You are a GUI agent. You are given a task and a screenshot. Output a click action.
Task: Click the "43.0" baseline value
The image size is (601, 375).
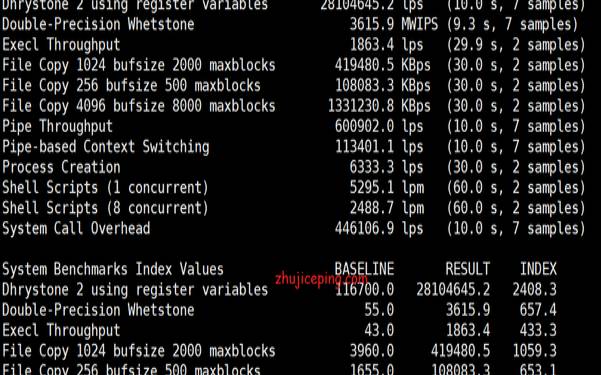click(x=379, y=331)
